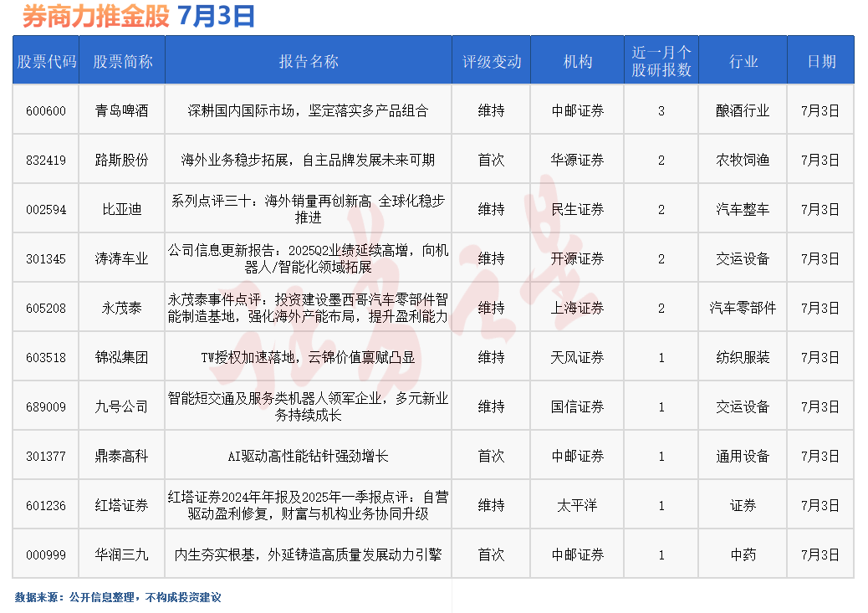Click report title 深耕国内国际市场，坚定落实多产品组合

pos(309,110)
